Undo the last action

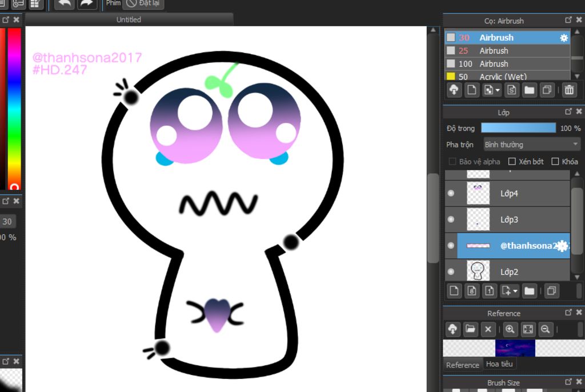pyautogui.click(x=65, y=4)
